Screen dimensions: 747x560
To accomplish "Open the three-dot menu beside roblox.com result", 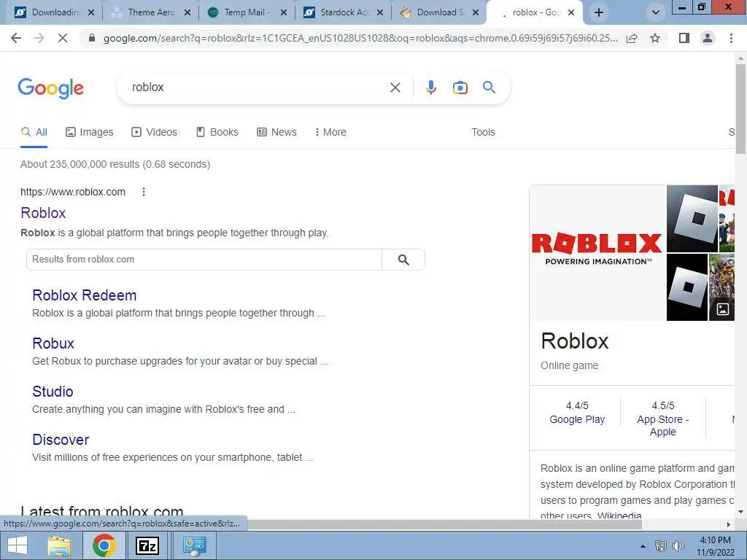I will pyautogui.click(x=144, y=192).
